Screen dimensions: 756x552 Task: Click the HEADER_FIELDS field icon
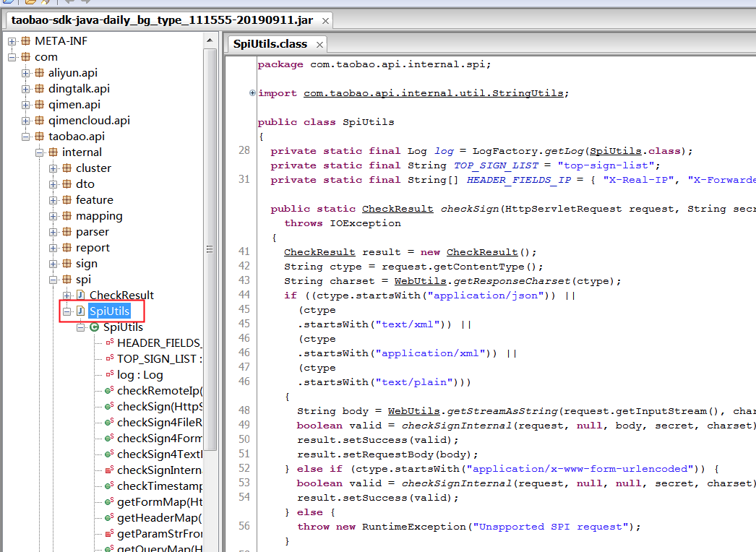pyautogui.click(x=109, y=342)
